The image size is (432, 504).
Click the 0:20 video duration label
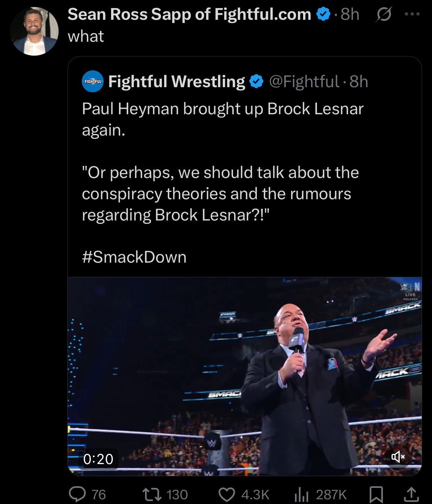(x=98, y=459)
